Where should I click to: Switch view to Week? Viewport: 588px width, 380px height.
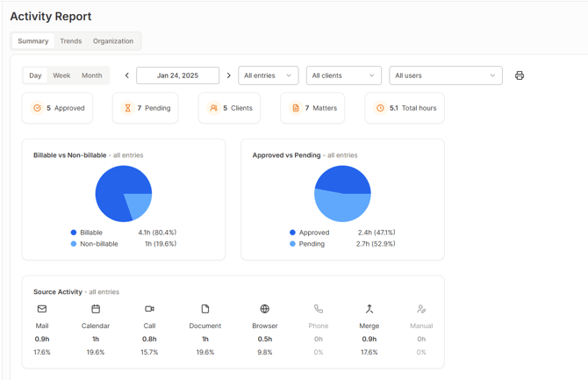[x=61, y=75]
